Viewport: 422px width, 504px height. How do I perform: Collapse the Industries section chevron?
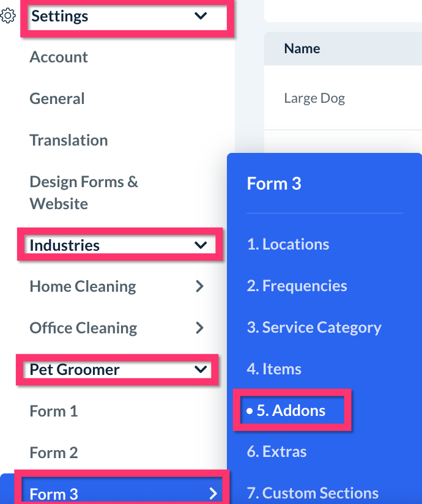pos(201,245)
